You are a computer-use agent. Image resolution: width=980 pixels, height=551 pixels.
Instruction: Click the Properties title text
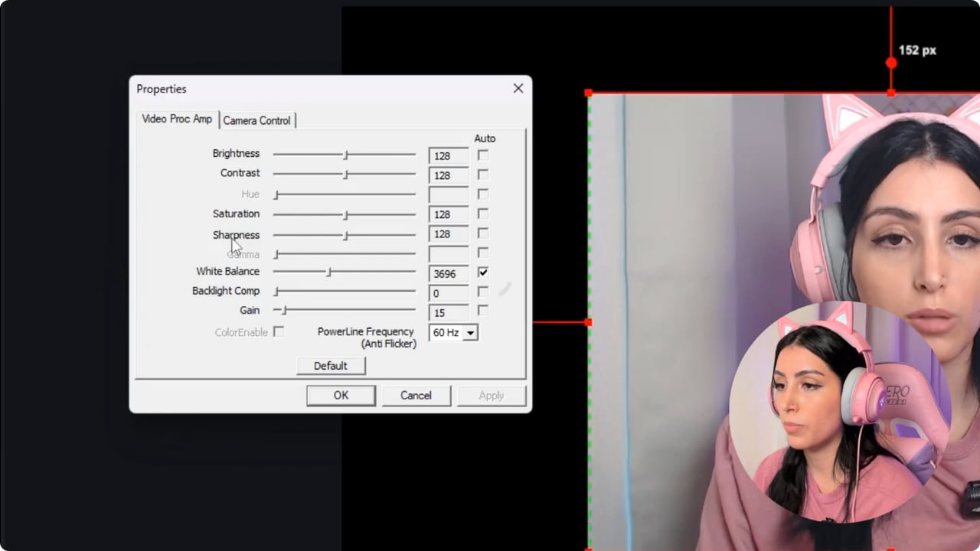pyautogui.click(x=162, y=89)
